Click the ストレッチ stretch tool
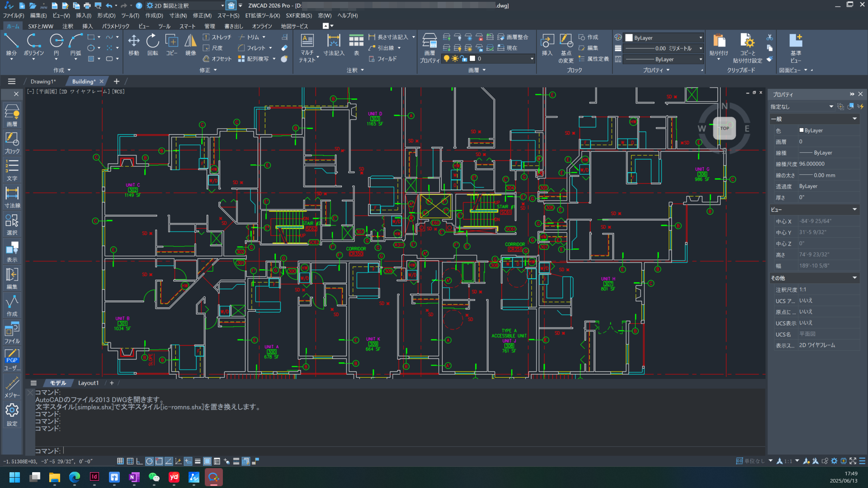The width and height of the screenshot is (868, 488). [217, 37]
